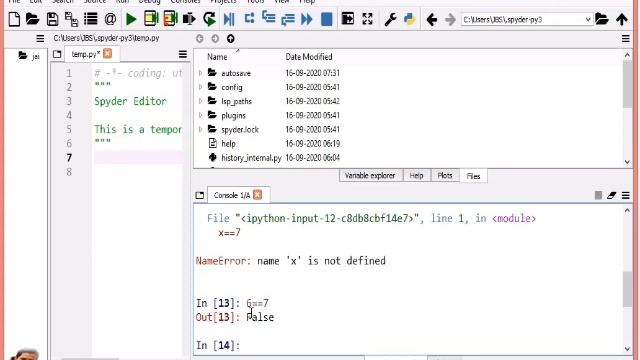Expand the lsp_paths folder
This screenshot has width=640, height=360.
pyautogui.click(x=200, y=101)
